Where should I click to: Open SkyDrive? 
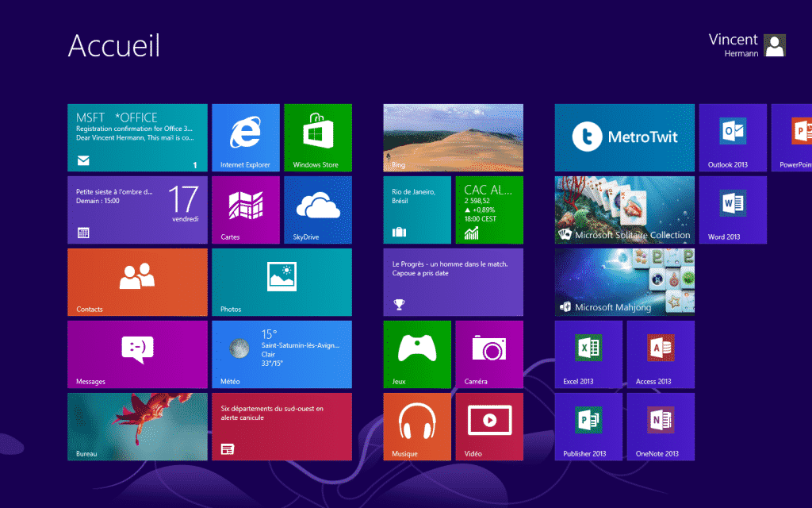tap(318, 210)
